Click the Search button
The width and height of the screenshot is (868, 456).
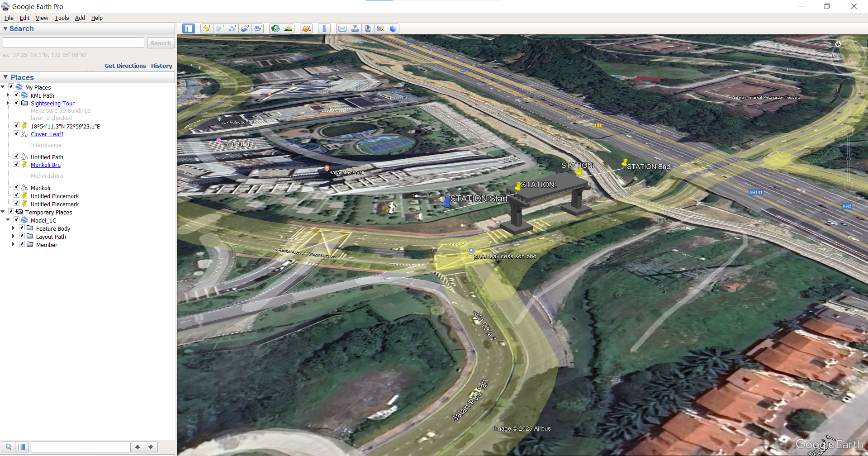point(161,43)
